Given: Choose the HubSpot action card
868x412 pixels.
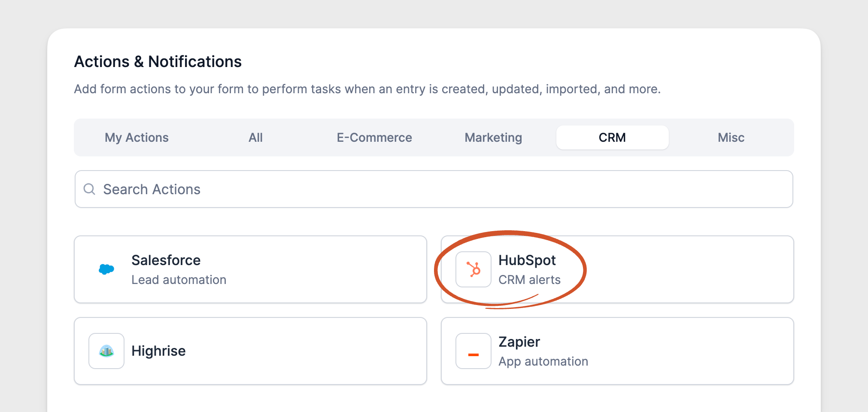Looking at the screenshot, I should pyautogui.click(x=617, y=269).
